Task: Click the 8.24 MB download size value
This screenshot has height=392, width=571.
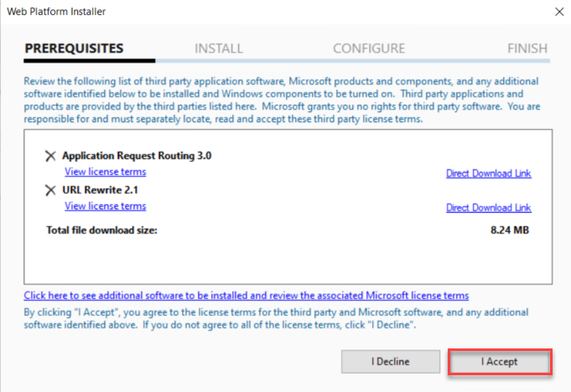Action: click(x=508, y=229)
